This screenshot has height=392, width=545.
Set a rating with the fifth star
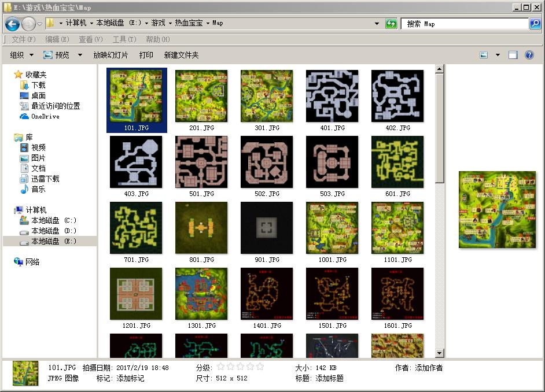[260, 367]
